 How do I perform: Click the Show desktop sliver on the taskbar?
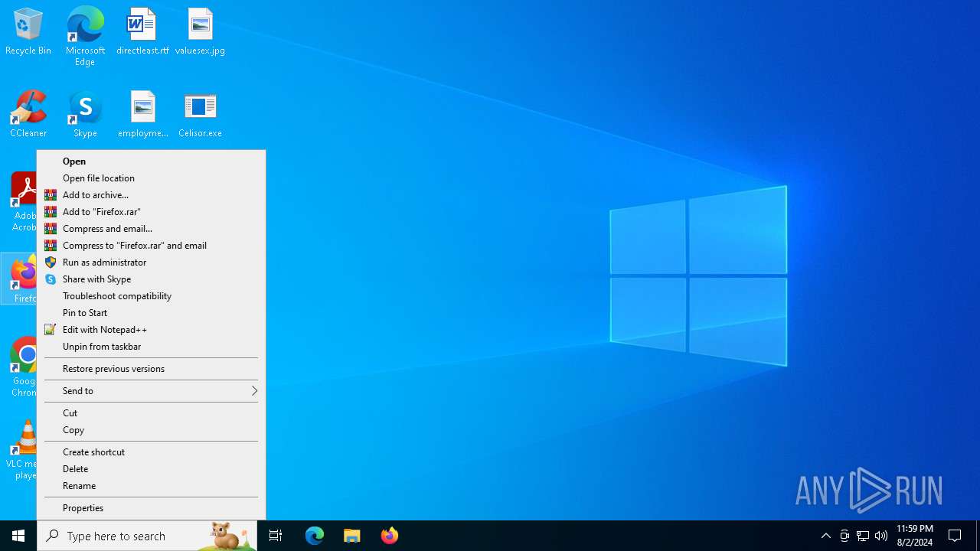tap(978, 536)
